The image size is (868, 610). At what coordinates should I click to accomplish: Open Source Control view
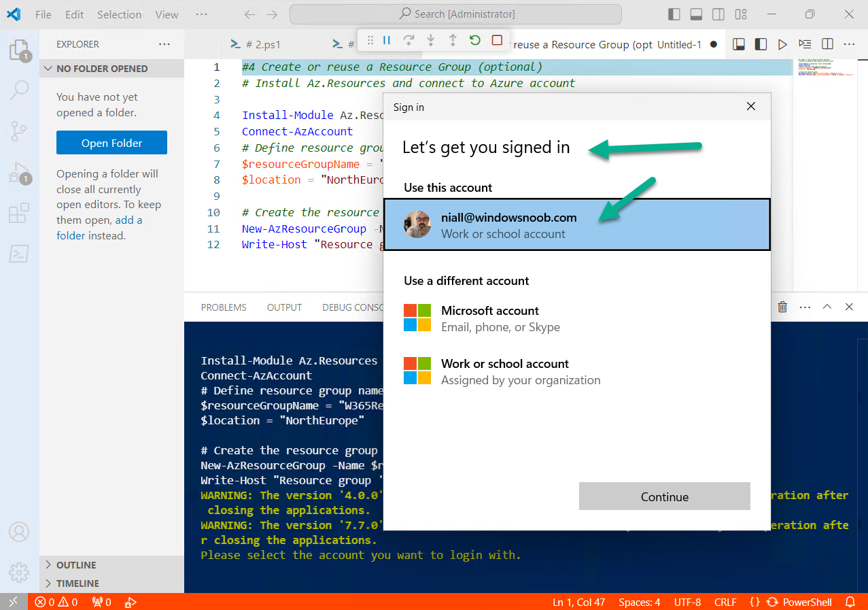tap(19, 131)
